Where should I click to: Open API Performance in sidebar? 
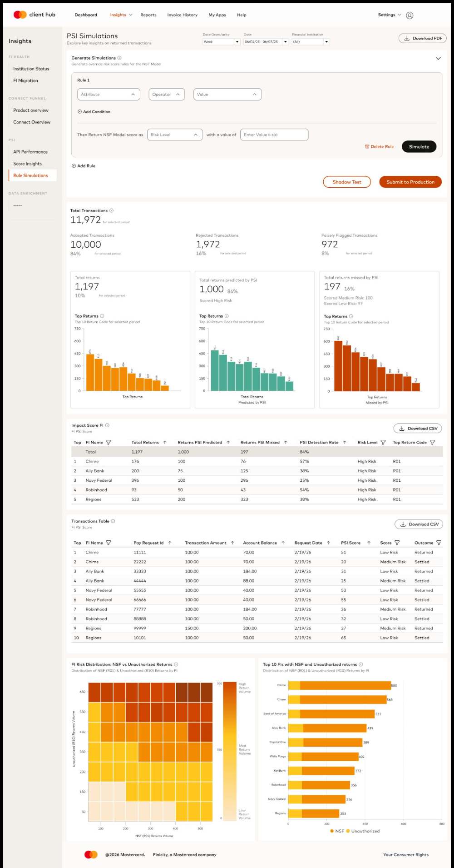coord(30,152)
